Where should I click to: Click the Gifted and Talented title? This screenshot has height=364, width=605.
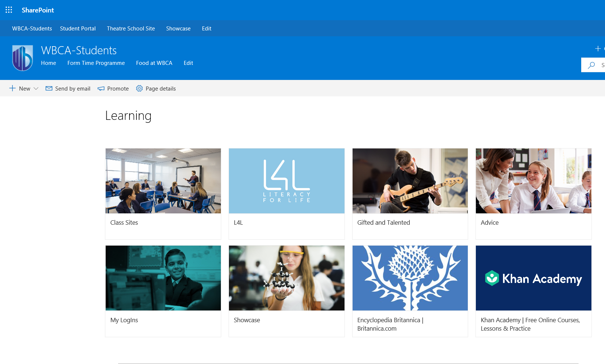click(383, 223)
